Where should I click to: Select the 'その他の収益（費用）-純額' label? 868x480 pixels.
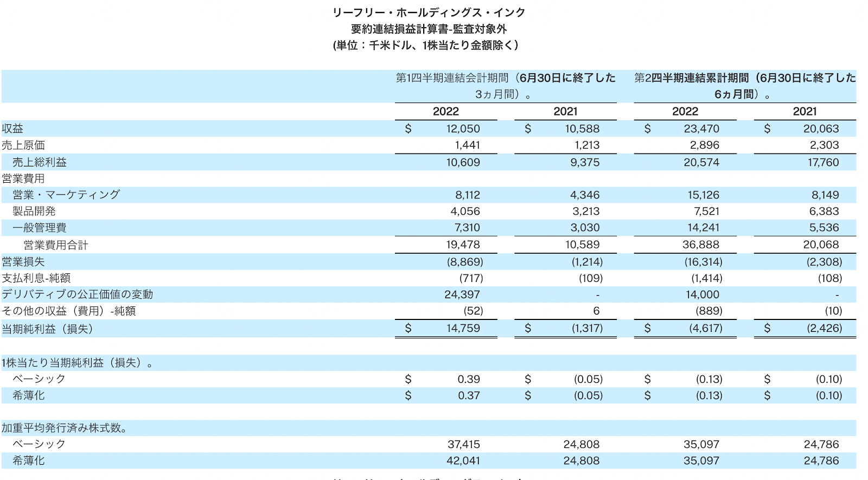coord(69,311)
